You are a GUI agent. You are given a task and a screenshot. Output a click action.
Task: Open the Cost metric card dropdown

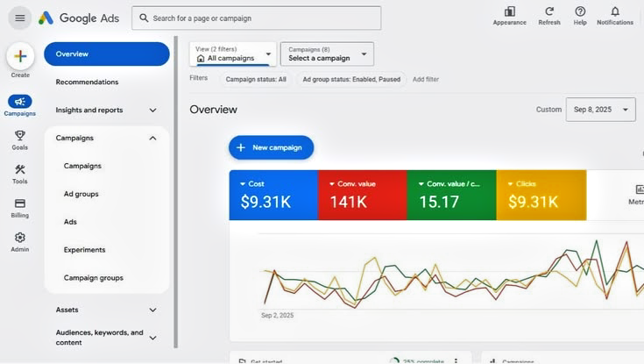pyautogui.click(x=243, y=184)
